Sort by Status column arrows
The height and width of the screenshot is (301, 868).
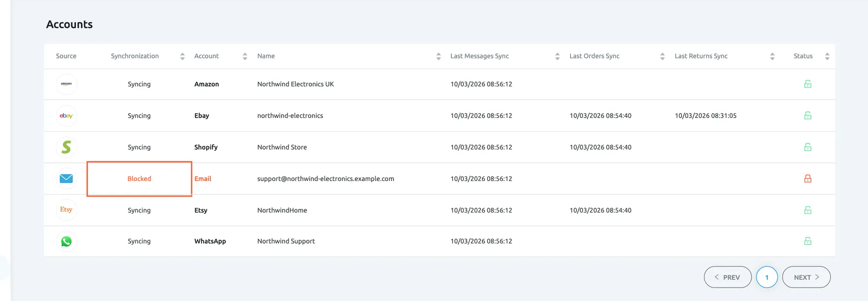(x=827, y=56)
